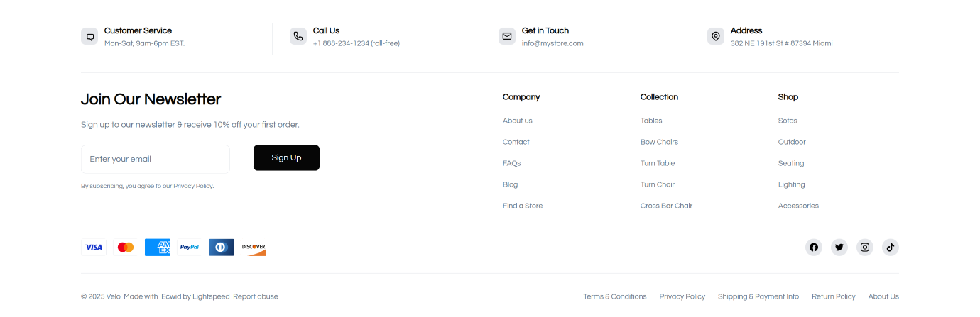Click the TikTok social icon
Screen dimensions: 980x317
point(891,248)
